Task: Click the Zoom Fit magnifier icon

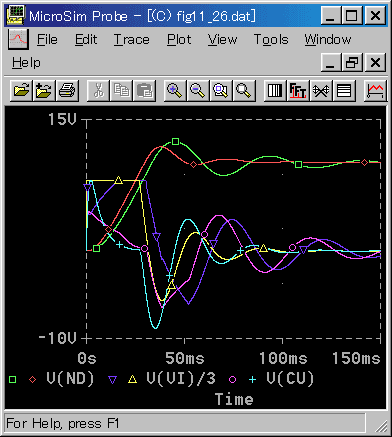Action: [244, 90]
